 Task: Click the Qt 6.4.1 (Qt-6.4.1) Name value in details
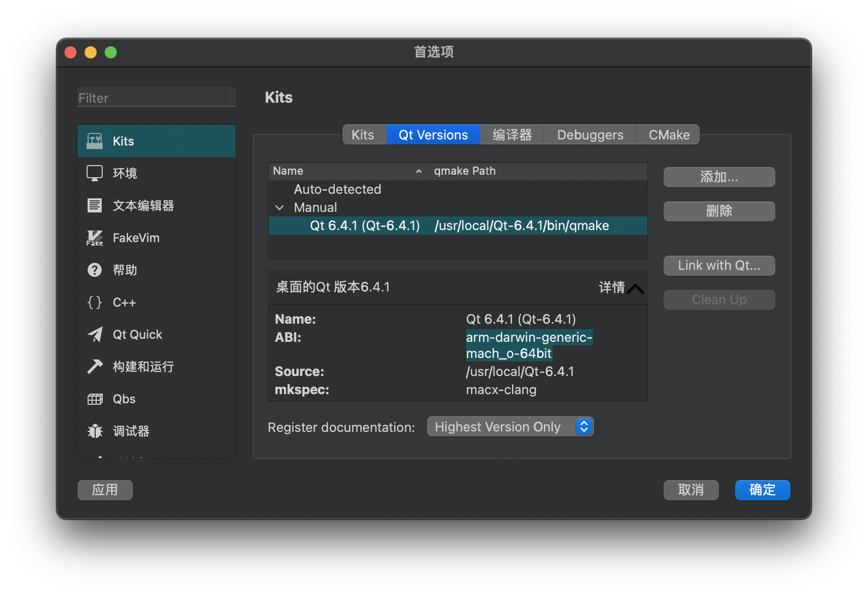coord(521,319)
